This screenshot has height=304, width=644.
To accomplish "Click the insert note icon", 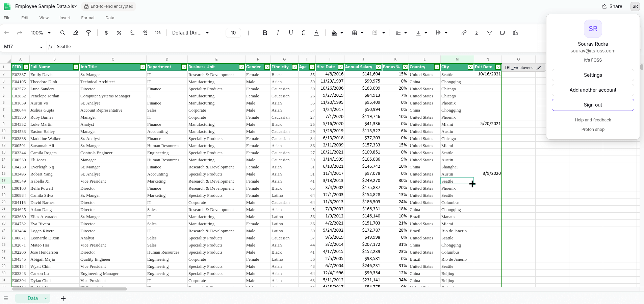I will [x=502, y=33].
